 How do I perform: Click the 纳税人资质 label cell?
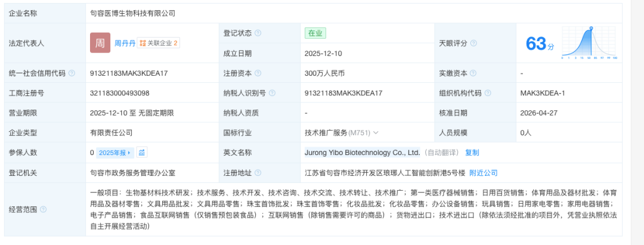click(x=259, y=113)
